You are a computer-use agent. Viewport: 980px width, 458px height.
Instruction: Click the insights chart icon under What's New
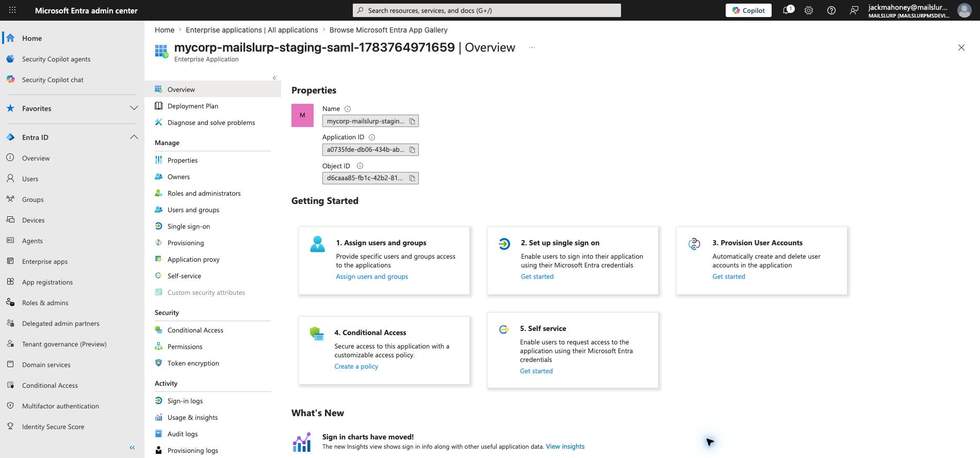(302, 442)
